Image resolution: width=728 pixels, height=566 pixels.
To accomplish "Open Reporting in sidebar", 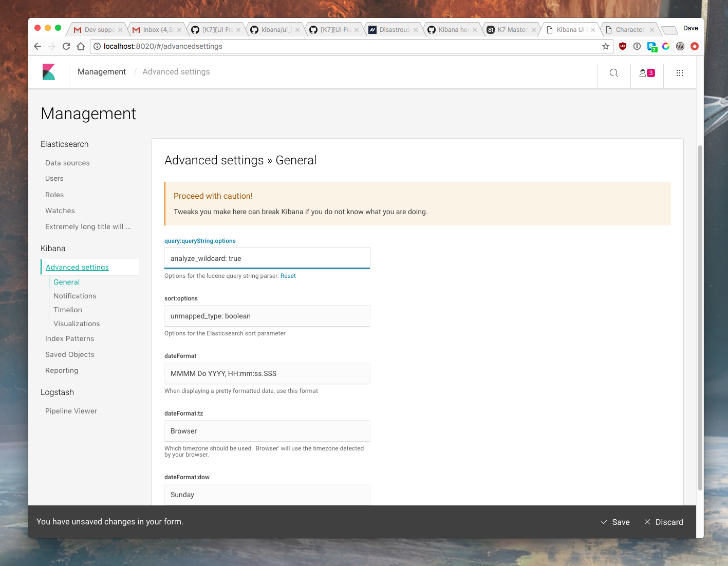I will click(x=62, y=370).
